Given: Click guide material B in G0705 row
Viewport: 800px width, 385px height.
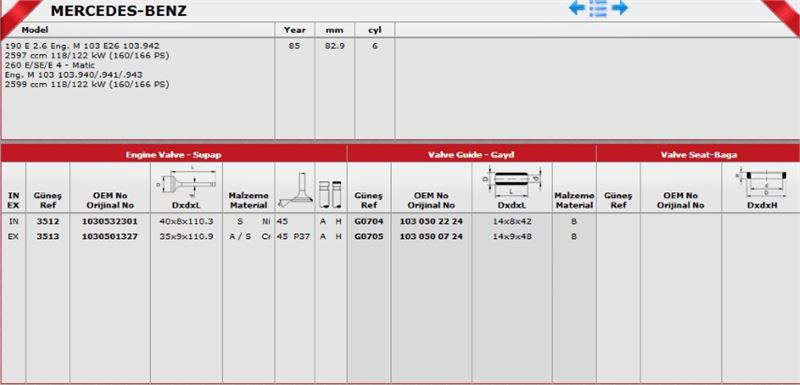Looking at the screenshot, I should 574,237.
